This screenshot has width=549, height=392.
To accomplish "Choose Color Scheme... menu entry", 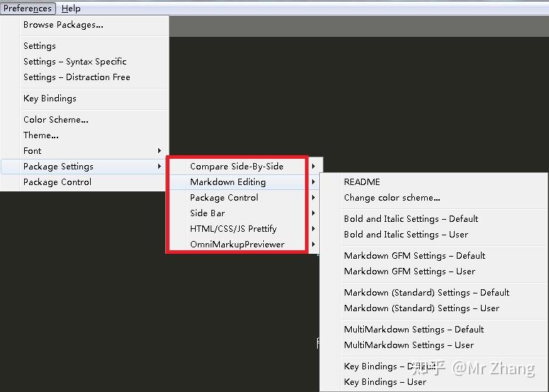I will [x=85, y=119].
